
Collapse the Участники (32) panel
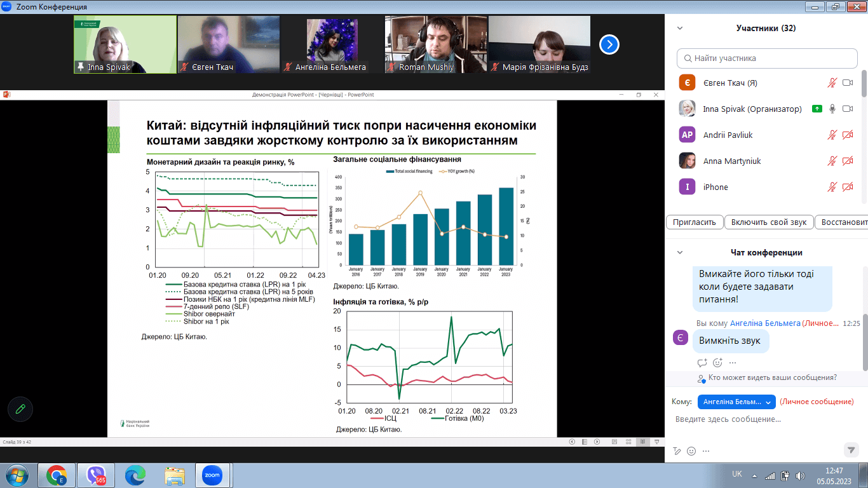pyautogui.click(x=680, y=28)
